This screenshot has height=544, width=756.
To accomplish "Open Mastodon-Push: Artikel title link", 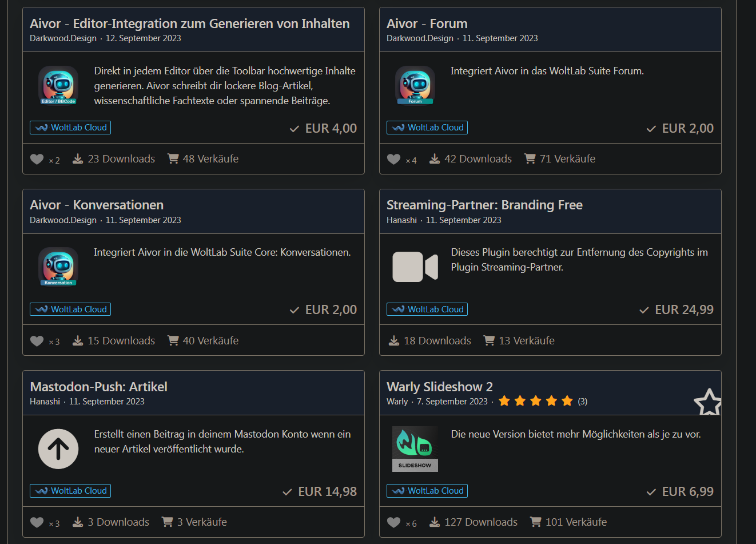I will [98, 387].
